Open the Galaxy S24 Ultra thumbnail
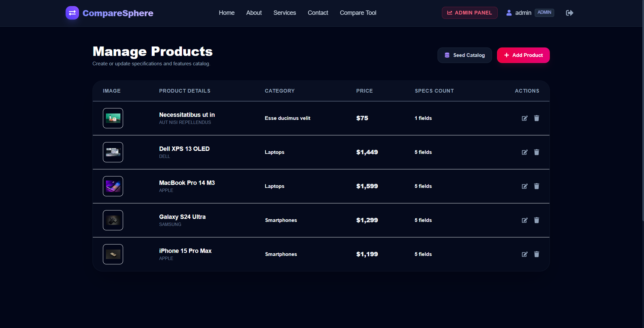 113,220
